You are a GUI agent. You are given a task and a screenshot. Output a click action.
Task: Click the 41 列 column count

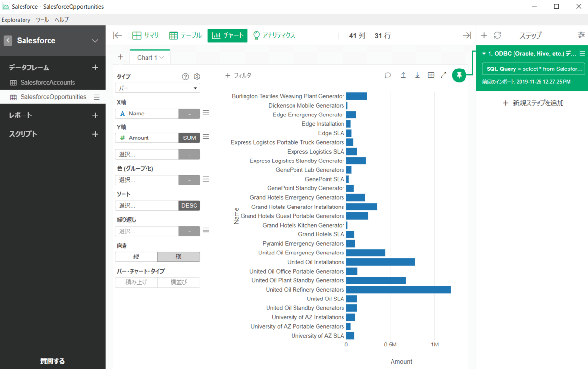point(357,36)
